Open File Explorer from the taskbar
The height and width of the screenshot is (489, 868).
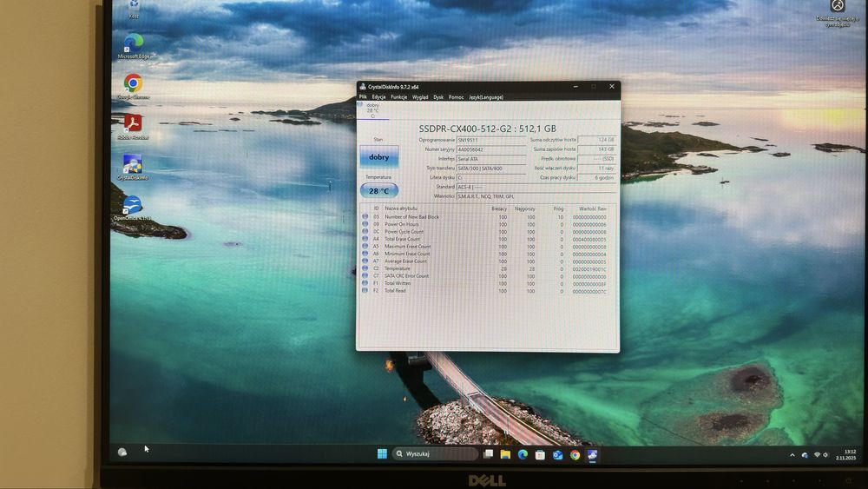(x=505, y=454)
